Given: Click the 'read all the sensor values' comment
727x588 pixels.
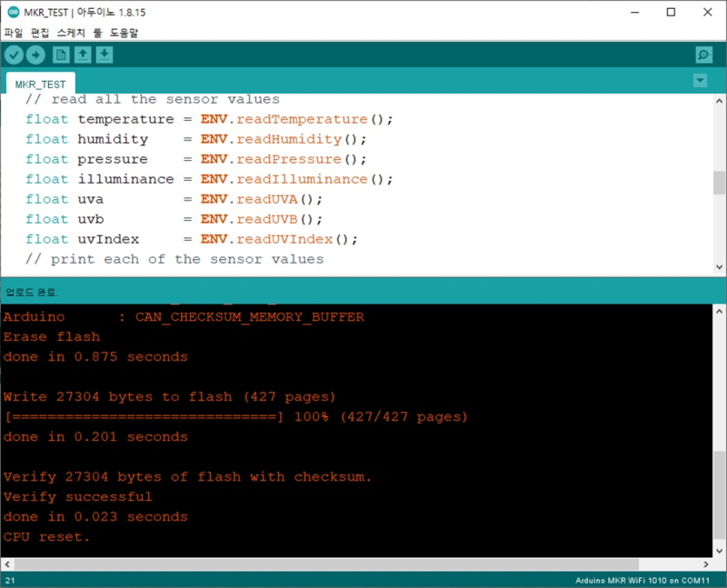Looking at the screenshot, I should click(x=153, y=99).
